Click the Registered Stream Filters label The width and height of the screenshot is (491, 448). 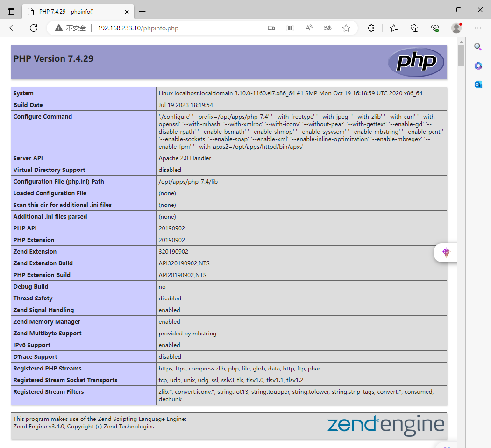tap(49, 391)
